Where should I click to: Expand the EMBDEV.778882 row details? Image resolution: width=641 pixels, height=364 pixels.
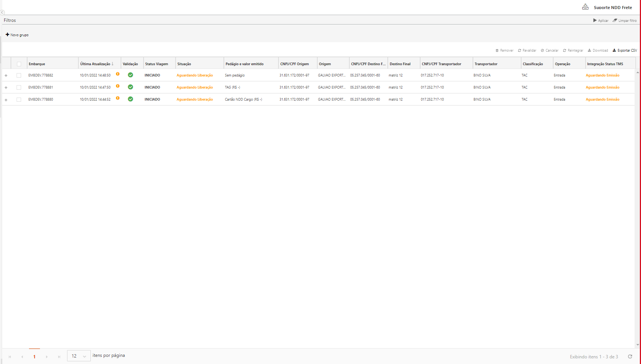(6, 75)
